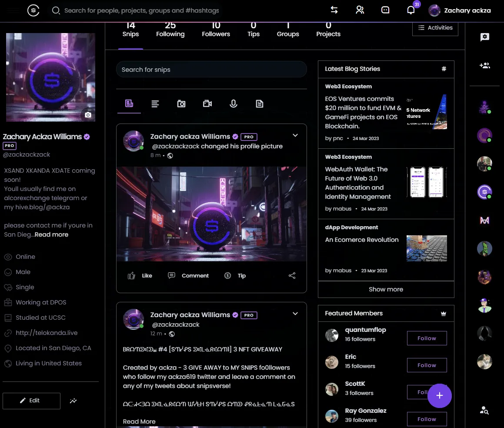This screenshot has width=504, height=428.
Task: Filter snips by photos camera icon
Action: coord(181,104)
